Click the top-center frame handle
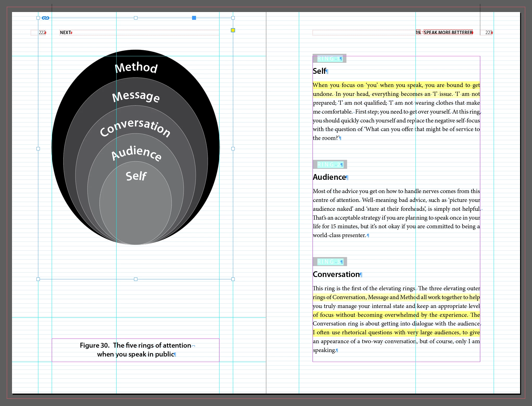Image resolution: width=532 pixels, height=406 pixels. click(x=136, y=18)
